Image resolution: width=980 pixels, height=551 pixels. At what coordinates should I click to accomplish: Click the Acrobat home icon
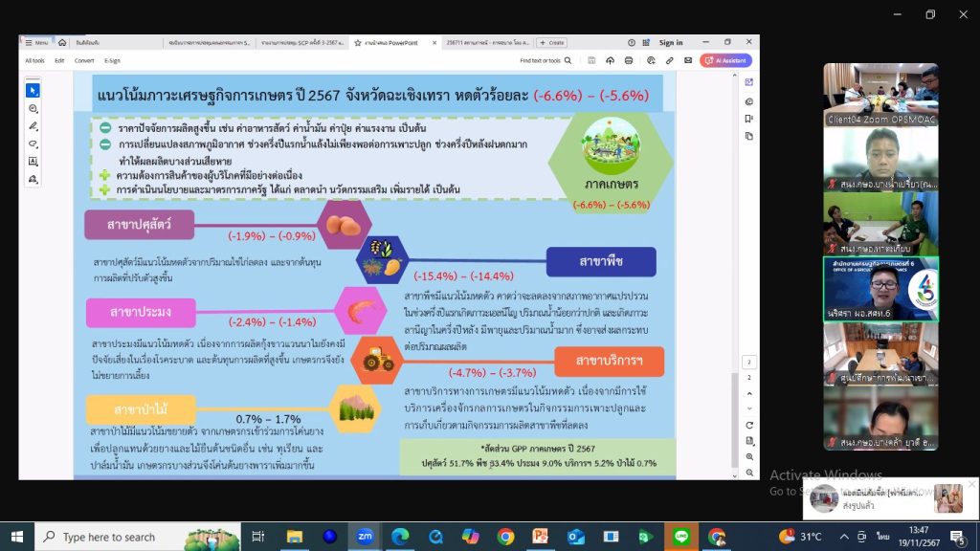click(x=62, y=43)
